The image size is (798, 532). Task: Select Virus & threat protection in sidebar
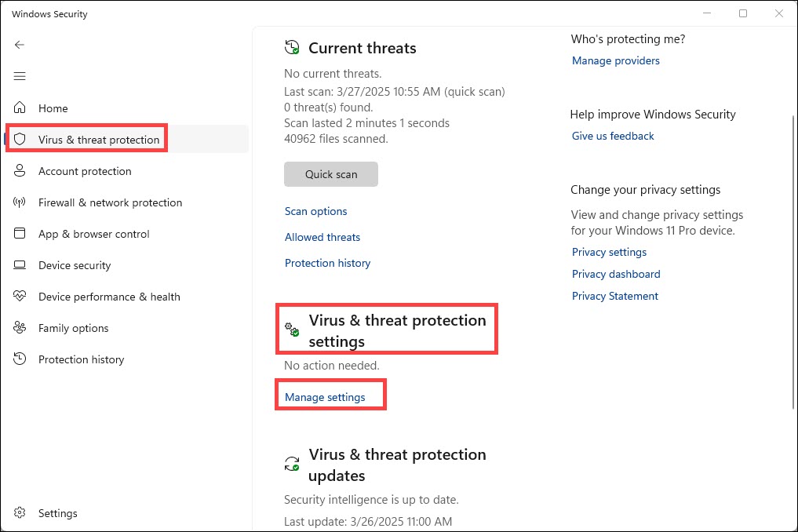point(98,140)
